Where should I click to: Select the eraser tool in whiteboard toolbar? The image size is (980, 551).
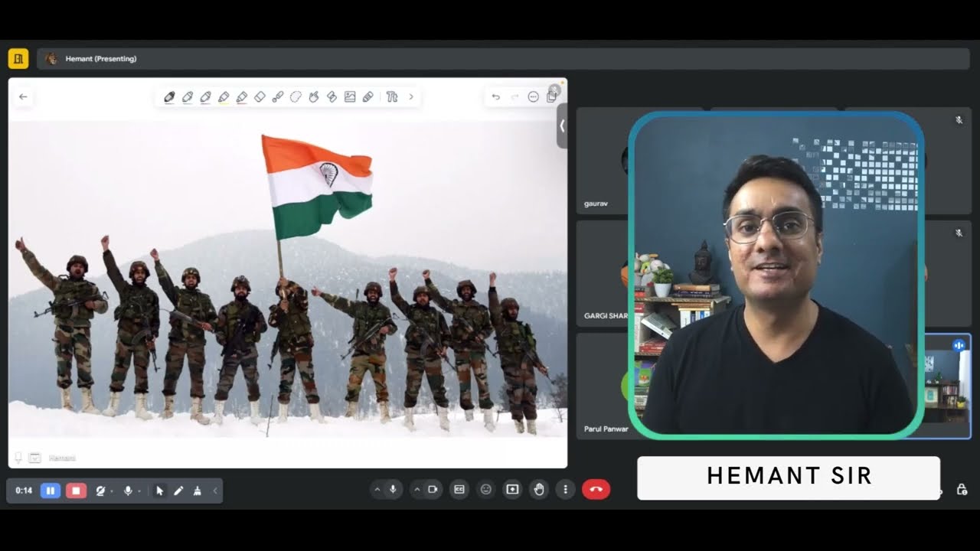tap(260, 97)
